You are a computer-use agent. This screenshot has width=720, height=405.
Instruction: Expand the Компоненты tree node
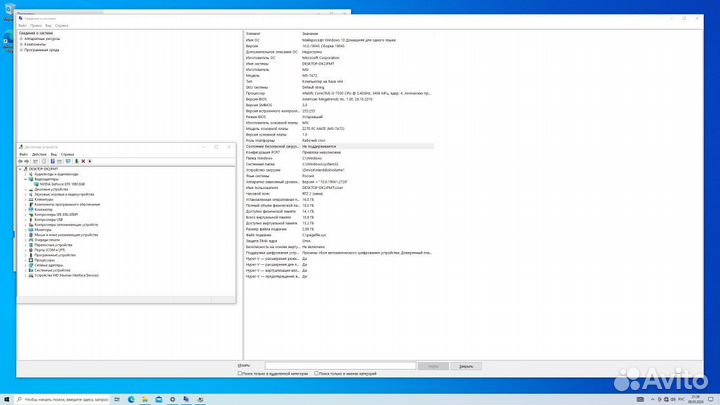click(x=21, y=44)
